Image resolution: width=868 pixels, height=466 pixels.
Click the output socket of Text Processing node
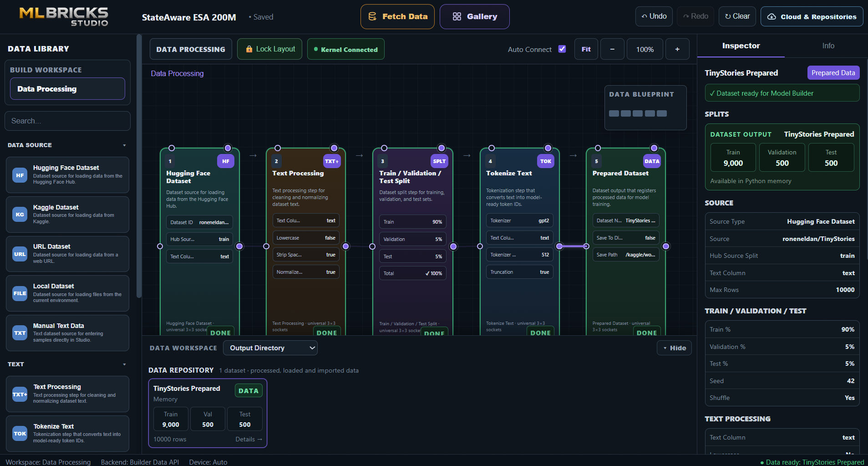pyautogui.click(x=346, y=246)
